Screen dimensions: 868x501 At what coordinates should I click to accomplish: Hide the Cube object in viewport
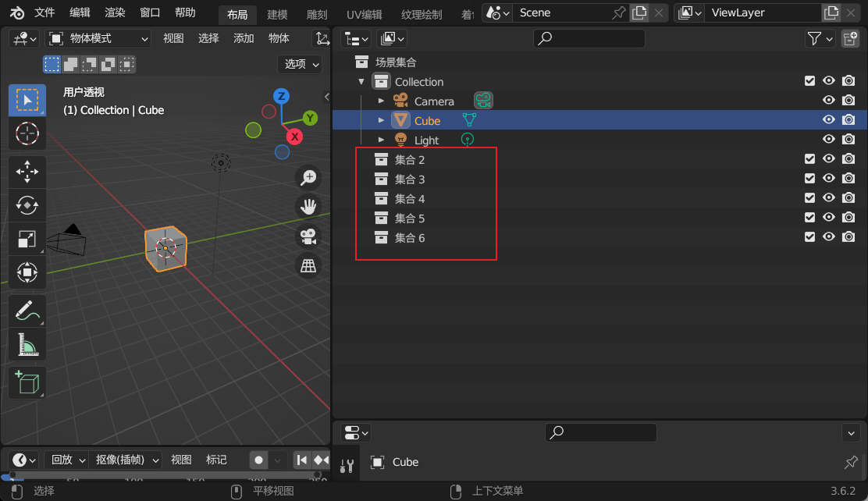[x=829, y=120]
